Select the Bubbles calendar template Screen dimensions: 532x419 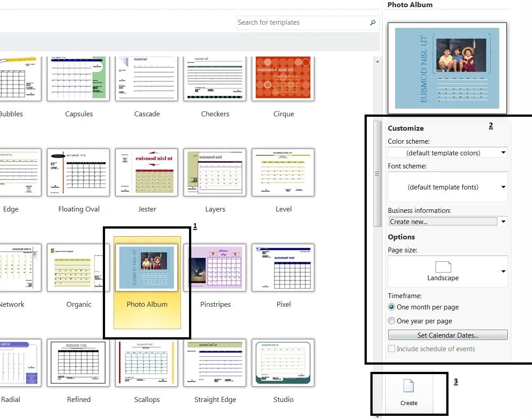pyautogui.click(x=20, y=79)
